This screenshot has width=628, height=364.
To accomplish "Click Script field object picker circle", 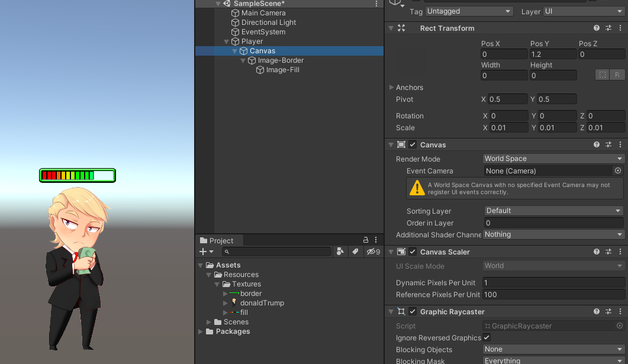I will click(x=620, y=326).
